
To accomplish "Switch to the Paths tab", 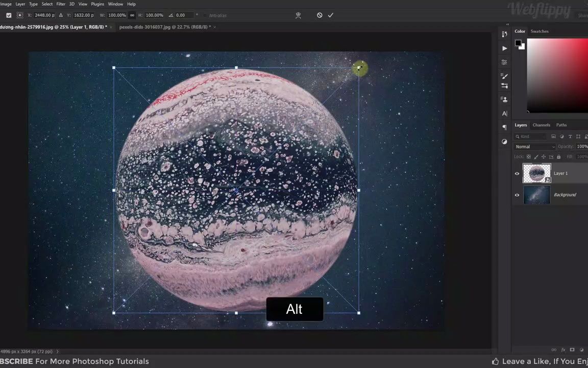I will click(561, 125).
